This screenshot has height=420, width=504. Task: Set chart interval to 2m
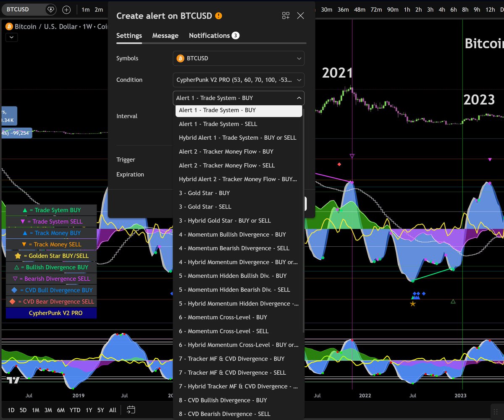click(x=99, y=10)
